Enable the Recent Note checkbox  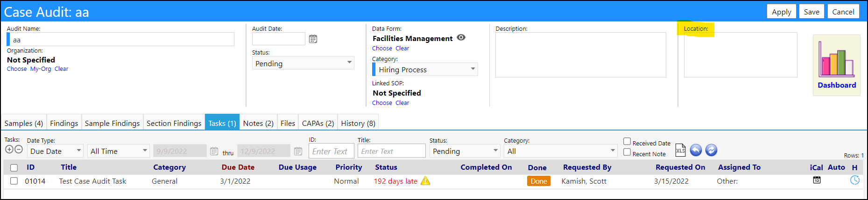[x=627, y=152]
